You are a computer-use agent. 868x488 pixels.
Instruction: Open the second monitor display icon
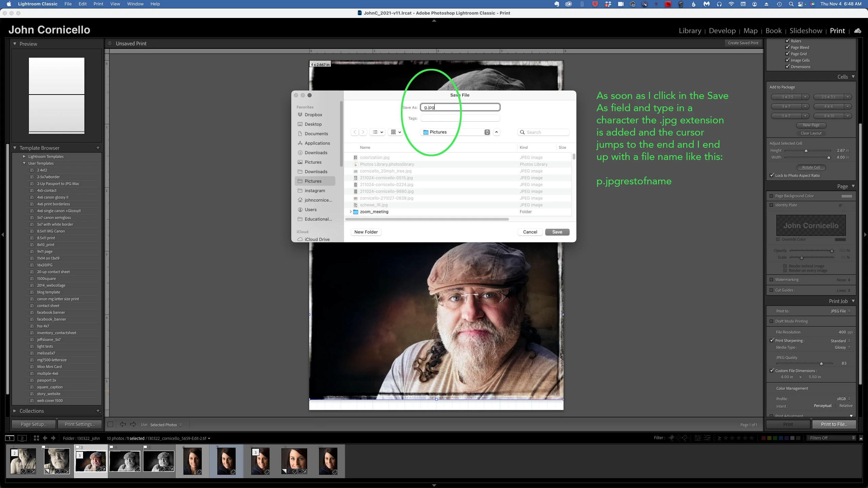[22, 438]
